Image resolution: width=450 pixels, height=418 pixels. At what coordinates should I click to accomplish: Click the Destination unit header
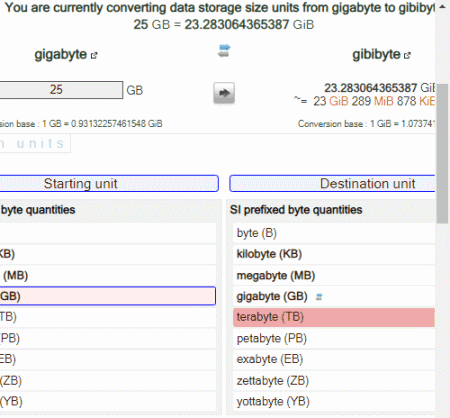click(x=332, y=183)
